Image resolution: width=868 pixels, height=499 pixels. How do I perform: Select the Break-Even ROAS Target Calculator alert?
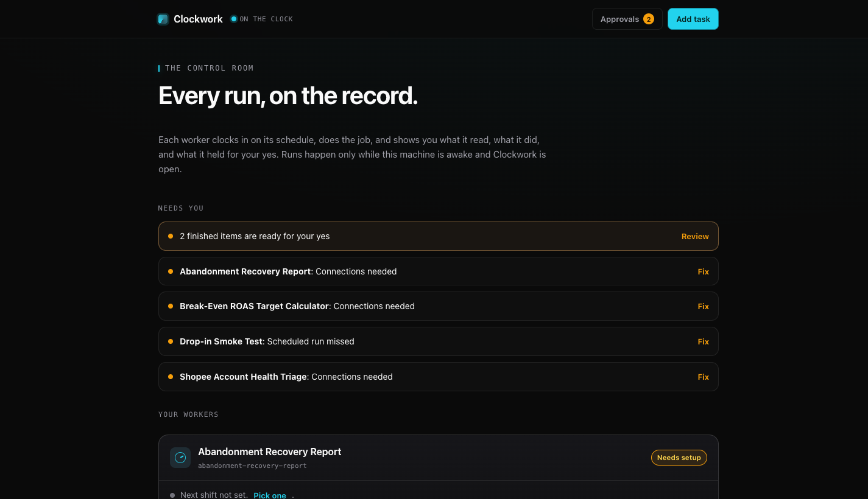click(439, 306)
